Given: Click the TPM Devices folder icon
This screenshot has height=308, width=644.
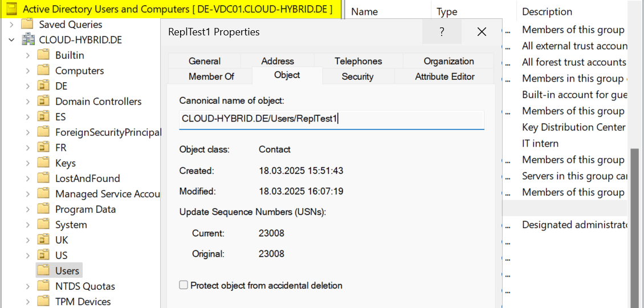Looking at the screenshot, I should point(44,301).
